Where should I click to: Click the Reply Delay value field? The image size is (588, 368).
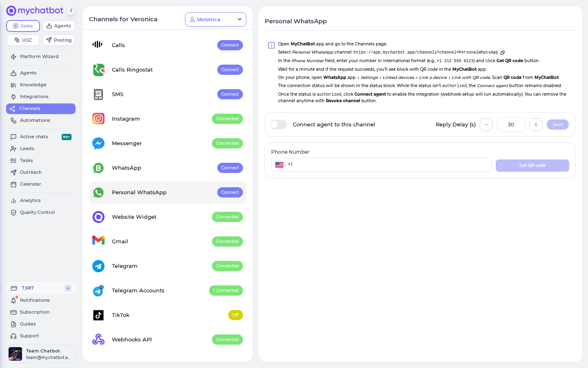click(x=511, y=125)
